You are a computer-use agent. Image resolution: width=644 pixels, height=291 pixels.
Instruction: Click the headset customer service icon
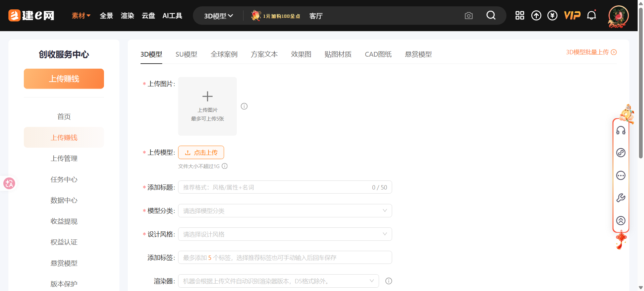click(x=621, y=130)
